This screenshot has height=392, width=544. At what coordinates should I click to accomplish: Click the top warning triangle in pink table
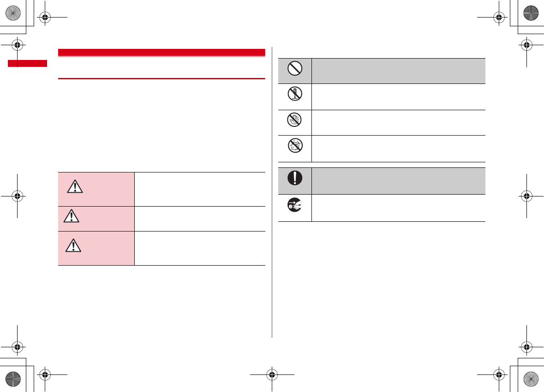[74, 186]
